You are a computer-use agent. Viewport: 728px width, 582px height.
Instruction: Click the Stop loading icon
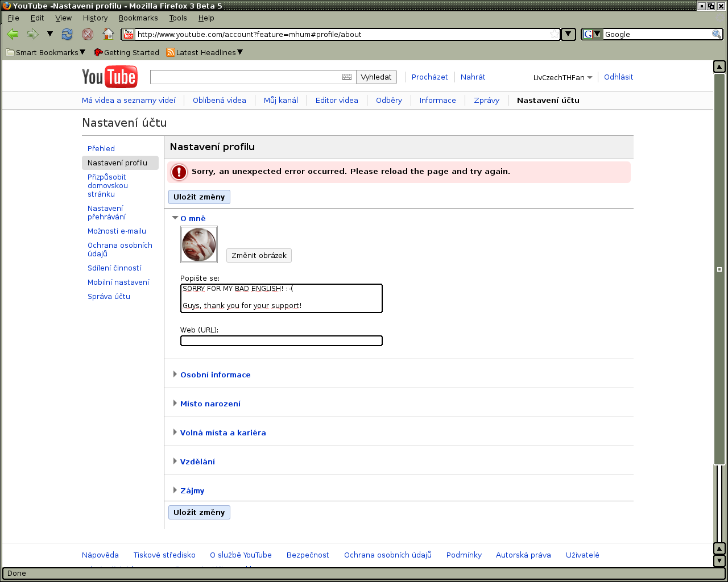pyautogui.click(x=87, y=34)
